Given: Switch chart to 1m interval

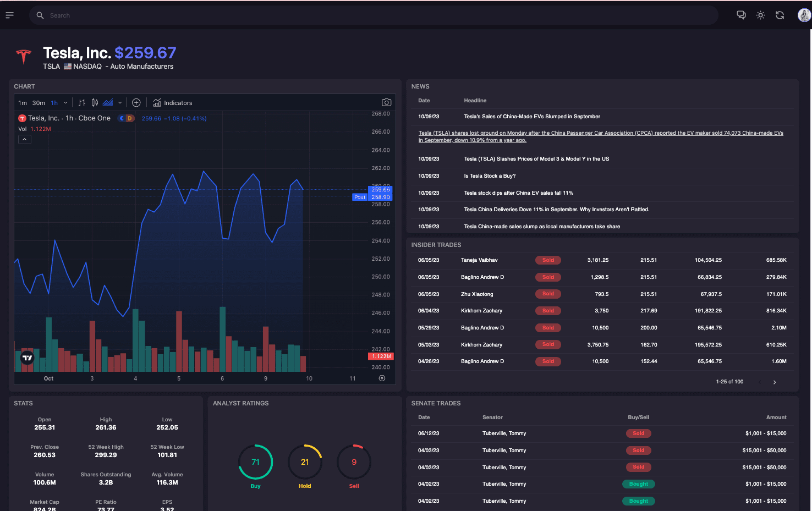Looking at the screenshot, I should pos(23,103).
